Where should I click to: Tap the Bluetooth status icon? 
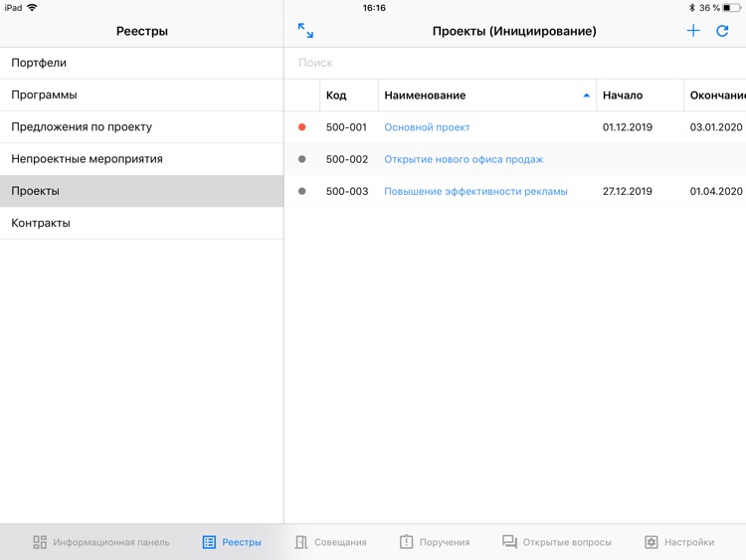[691, 8]
